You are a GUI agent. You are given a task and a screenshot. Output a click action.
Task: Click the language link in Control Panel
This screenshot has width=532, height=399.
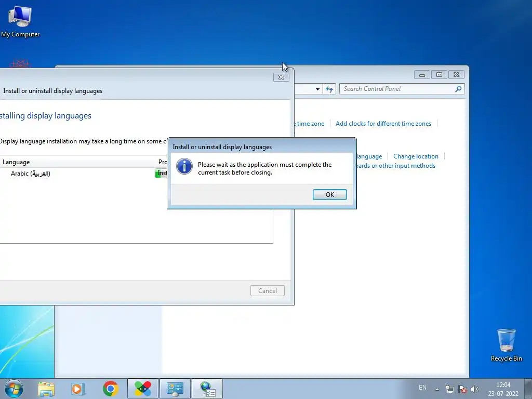point(369,156)
